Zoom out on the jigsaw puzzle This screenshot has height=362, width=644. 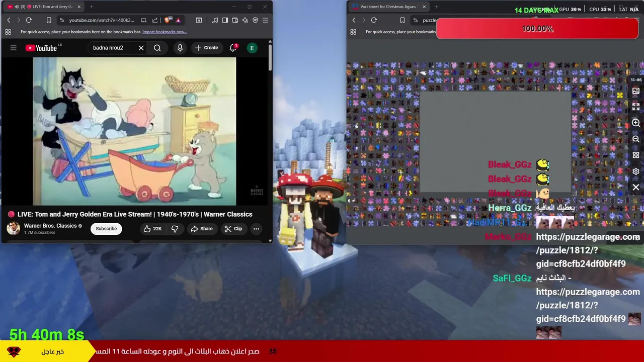click(636, 139)
